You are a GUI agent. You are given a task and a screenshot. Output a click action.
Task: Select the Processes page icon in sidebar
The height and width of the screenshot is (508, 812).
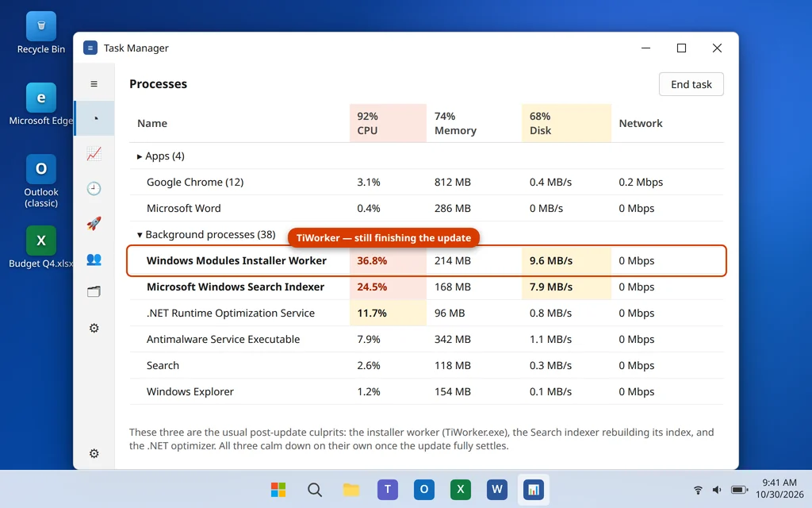click(x=95, y=118)
